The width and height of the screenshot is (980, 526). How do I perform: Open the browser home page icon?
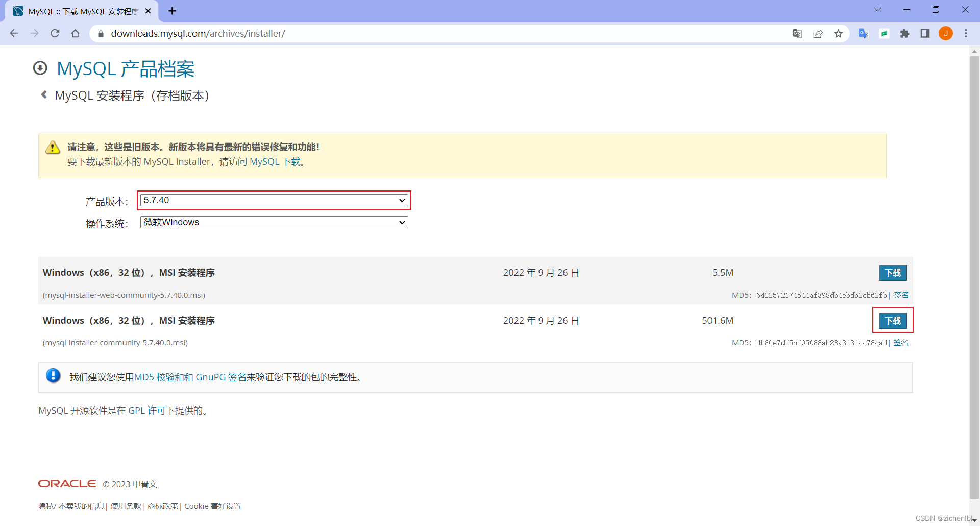click(x=76, y=33)
